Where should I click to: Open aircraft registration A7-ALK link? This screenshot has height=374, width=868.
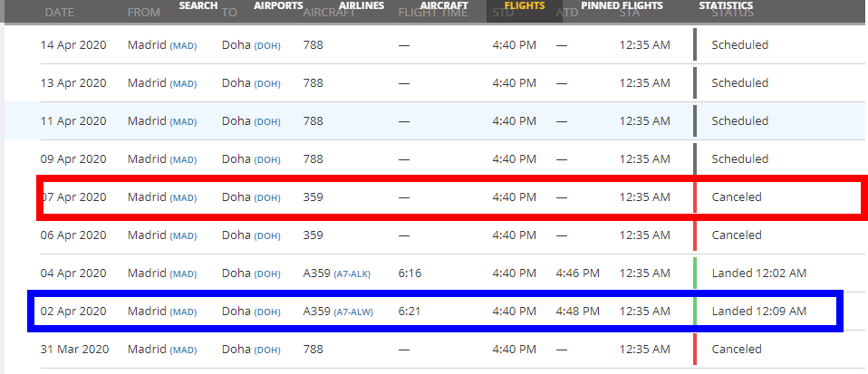pyautogui.click(x=352, y=274)
